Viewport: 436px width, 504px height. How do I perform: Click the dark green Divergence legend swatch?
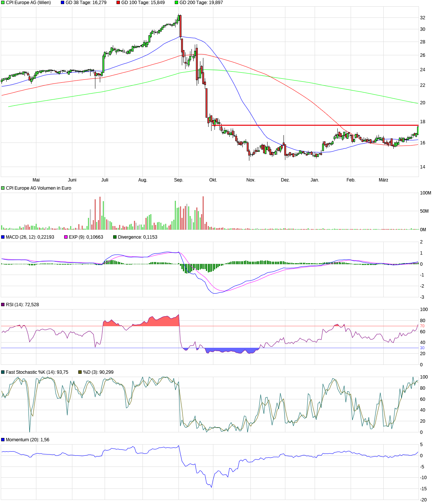click(115, 237)
